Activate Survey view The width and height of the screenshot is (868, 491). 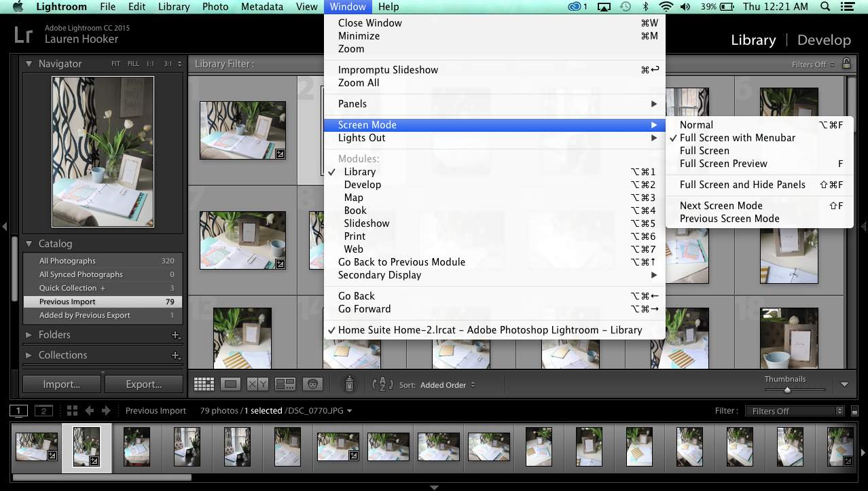pos(286,384)
